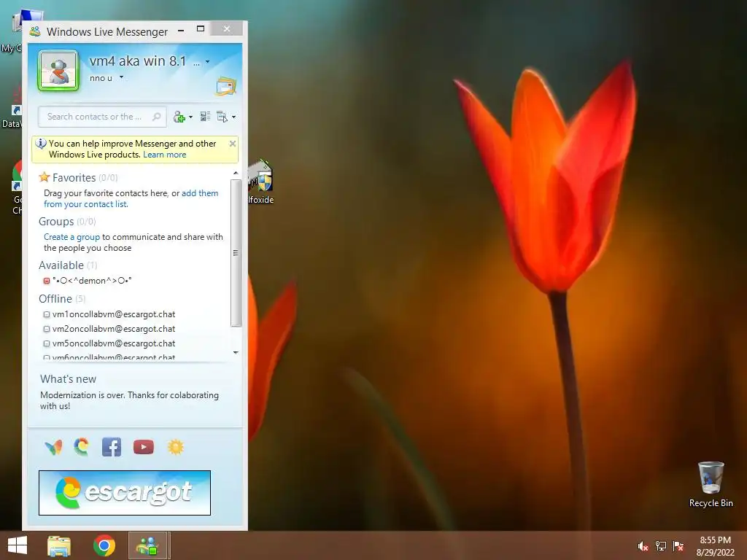This screenshot has width=747, height=560.
Task: Click the Add a contact icon
Action: pyautogui.click(x=179, y=117)
